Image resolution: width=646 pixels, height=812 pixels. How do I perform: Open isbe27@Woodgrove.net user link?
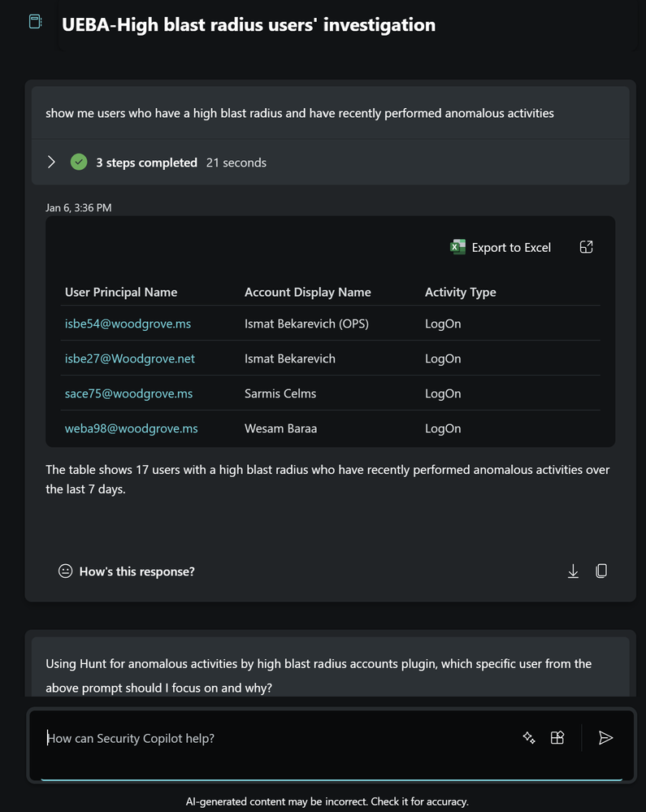pyautogui.click(x=130, y=358)
